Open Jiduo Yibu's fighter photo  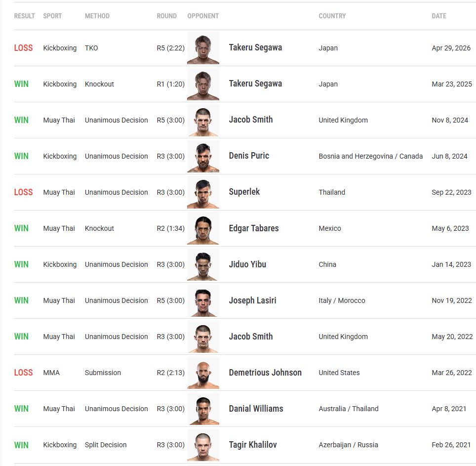203,264
